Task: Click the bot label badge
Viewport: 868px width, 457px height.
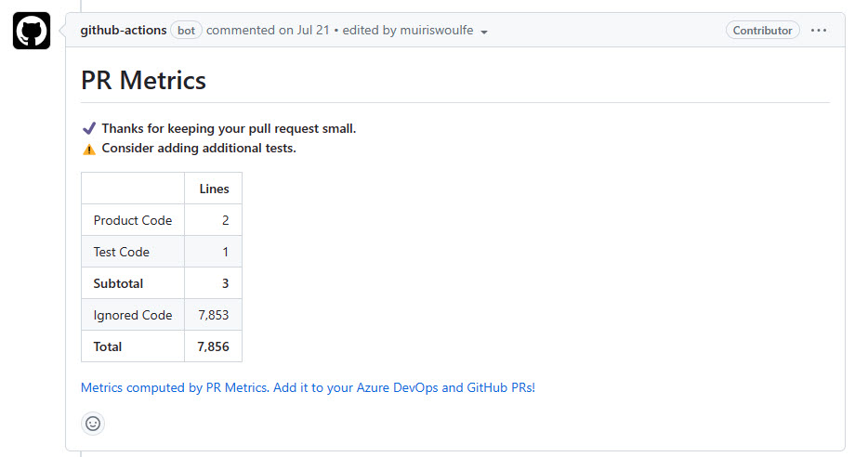Action: (x=186, y=31)
